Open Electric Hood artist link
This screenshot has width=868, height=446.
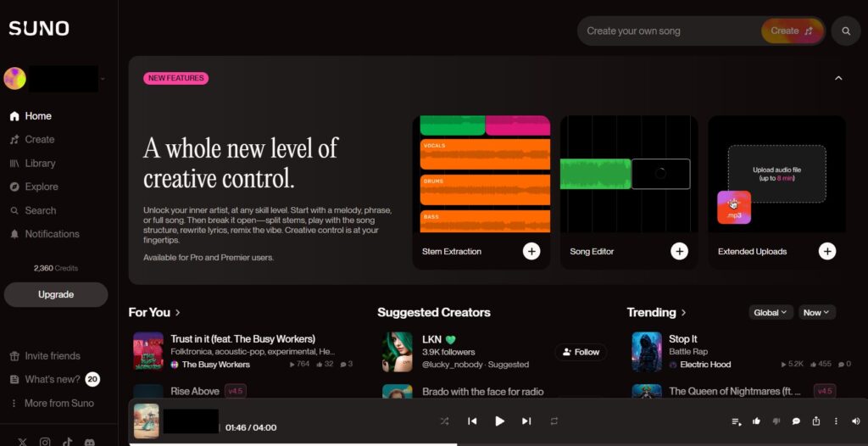(x=705, y=365)
